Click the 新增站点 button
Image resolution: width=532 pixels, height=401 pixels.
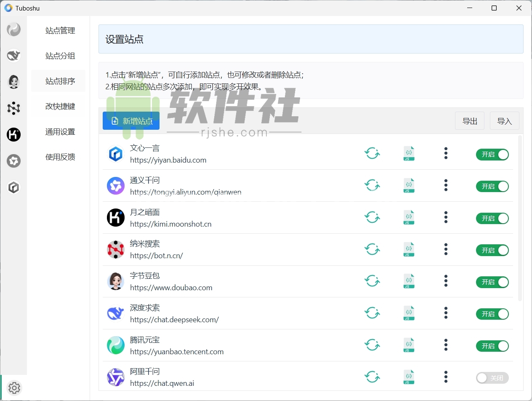(131, 120)
